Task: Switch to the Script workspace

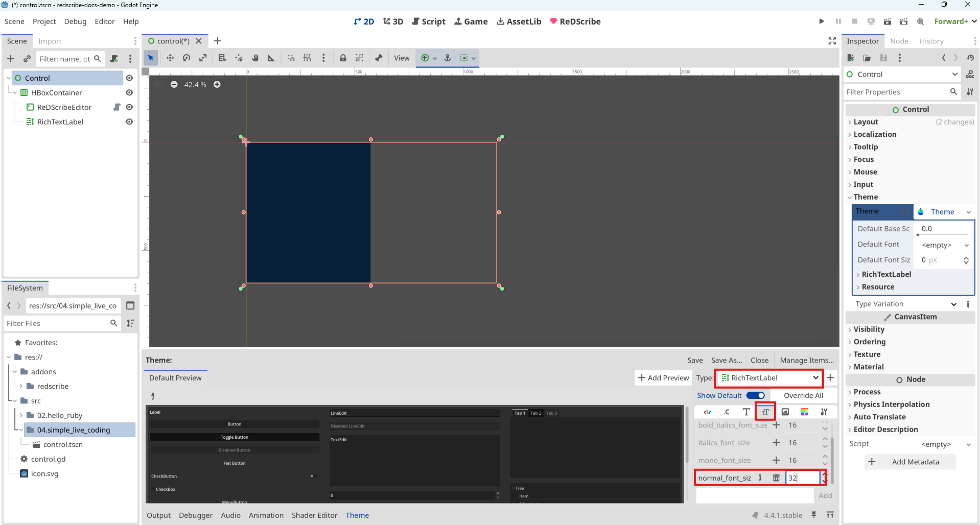Action: pos(429,21)
